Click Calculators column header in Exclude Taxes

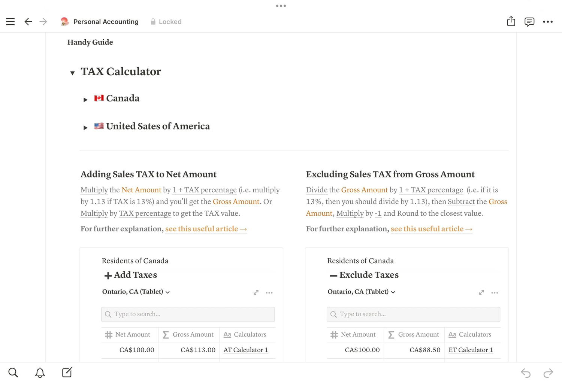[473, 334]
